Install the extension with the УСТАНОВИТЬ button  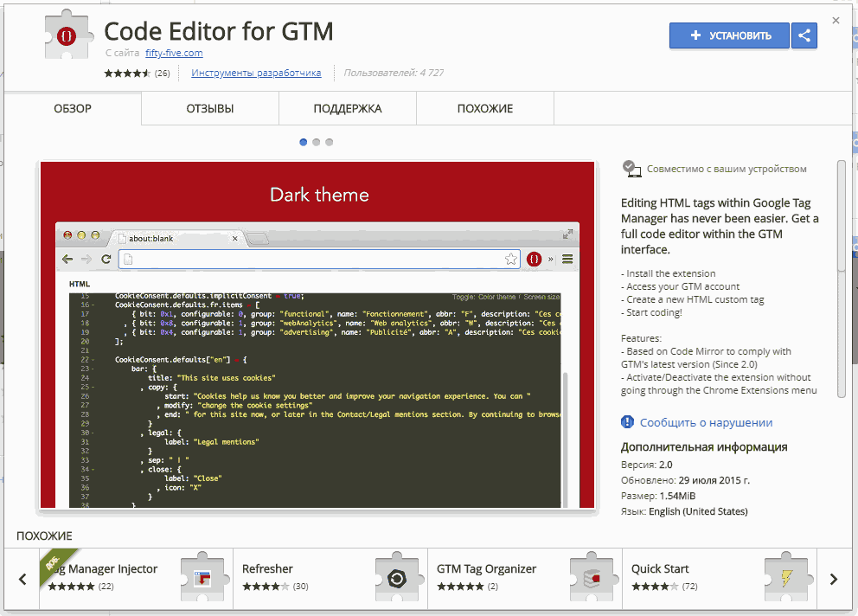pos(729,35)
